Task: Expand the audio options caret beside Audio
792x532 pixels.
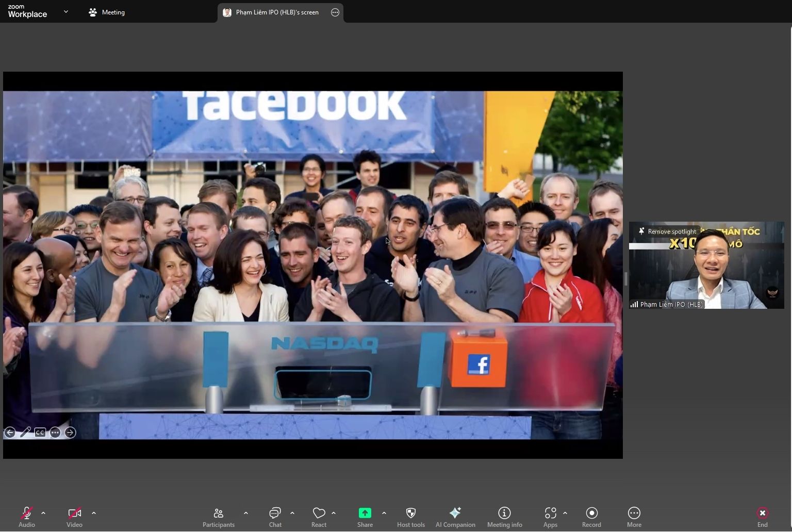Action: pyautogui.click(x=43, y=513)
